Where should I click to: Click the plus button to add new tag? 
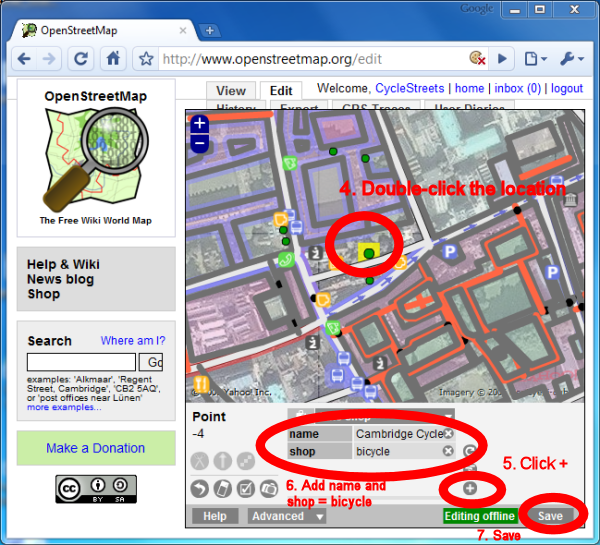(470, 488)
